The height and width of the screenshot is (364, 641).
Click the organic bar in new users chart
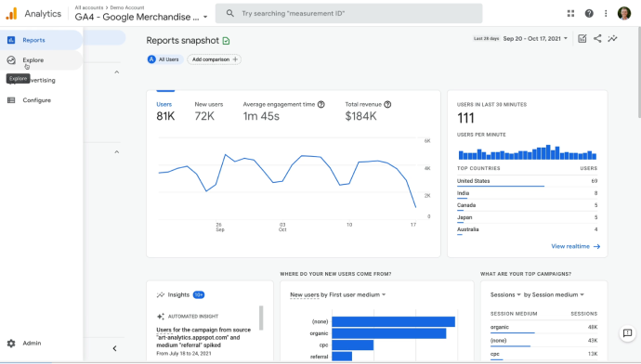pyautogui.click(x=388, y=333)
